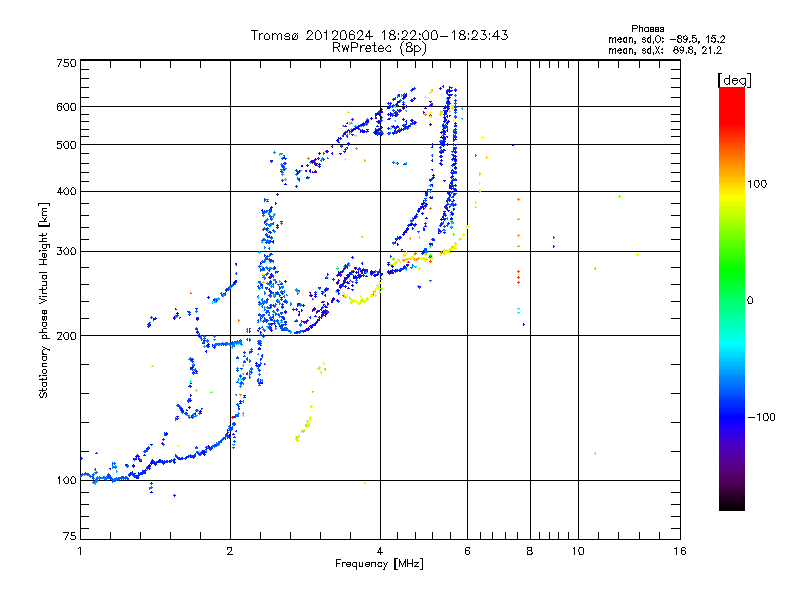Screen dimensions: 800x600
Task: Click the 'mean, sd,O: -89.5, 15.2' statistic
Action: coord(666,39)
